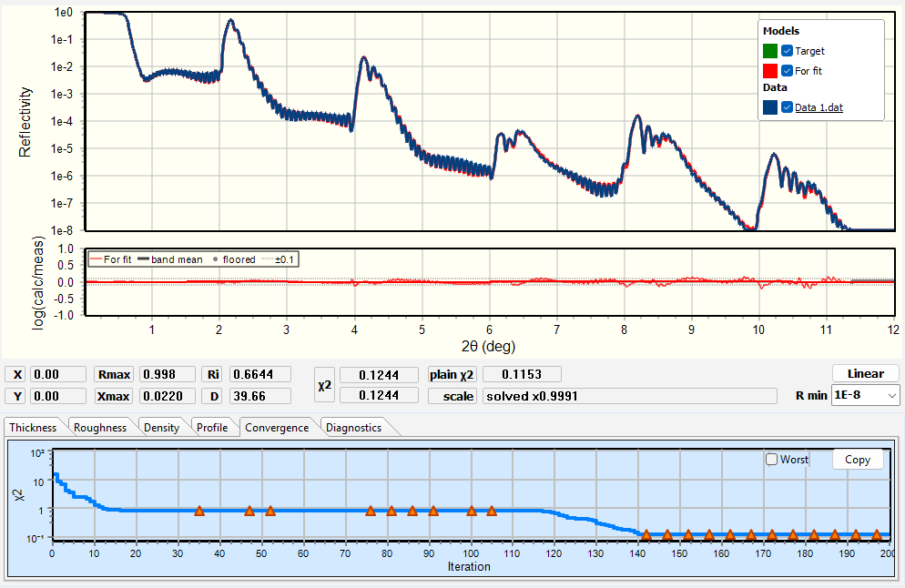Click the green Target color swatch
This screenshot has height=588, width=905.
coord(770,51)
